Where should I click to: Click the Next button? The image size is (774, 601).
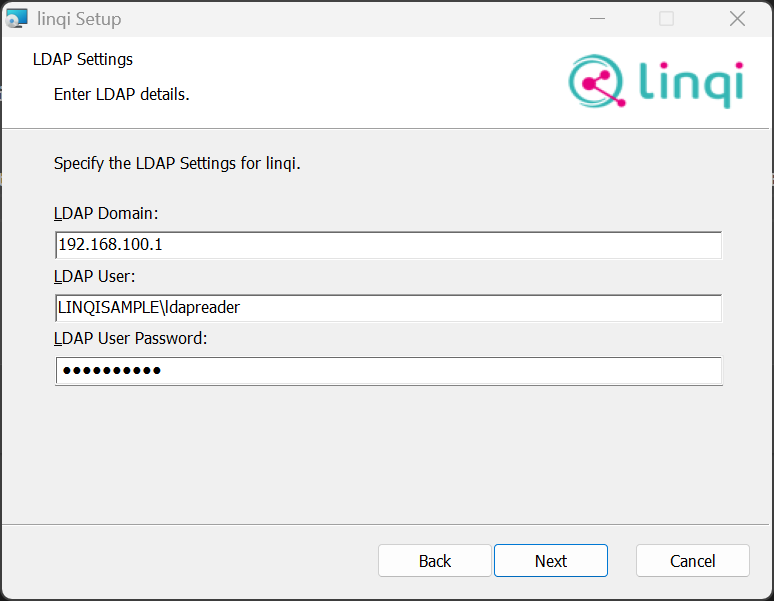(550, 561)
